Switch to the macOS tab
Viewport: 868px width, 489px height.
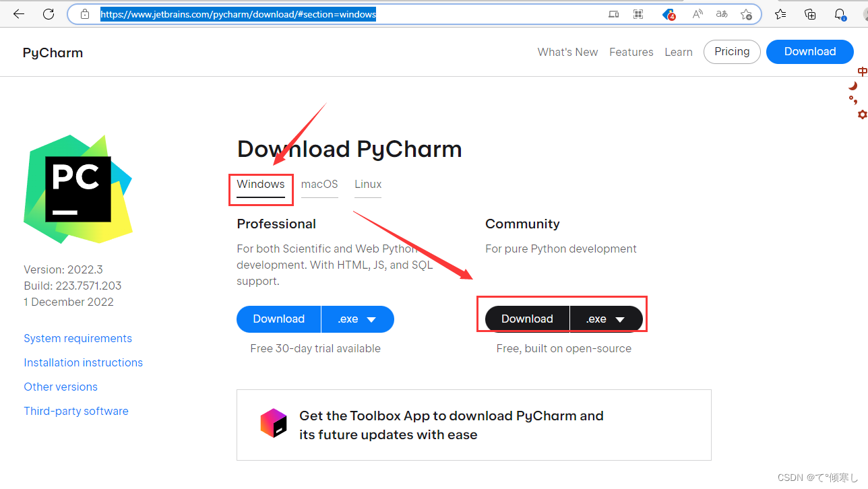coord(319,185)
